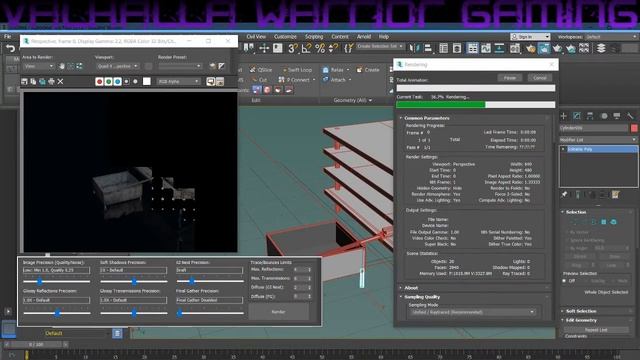Toggle the green channel button
The width and height of the screenshot is (640, 360).
pyautogui.click(x=109, y=82)
